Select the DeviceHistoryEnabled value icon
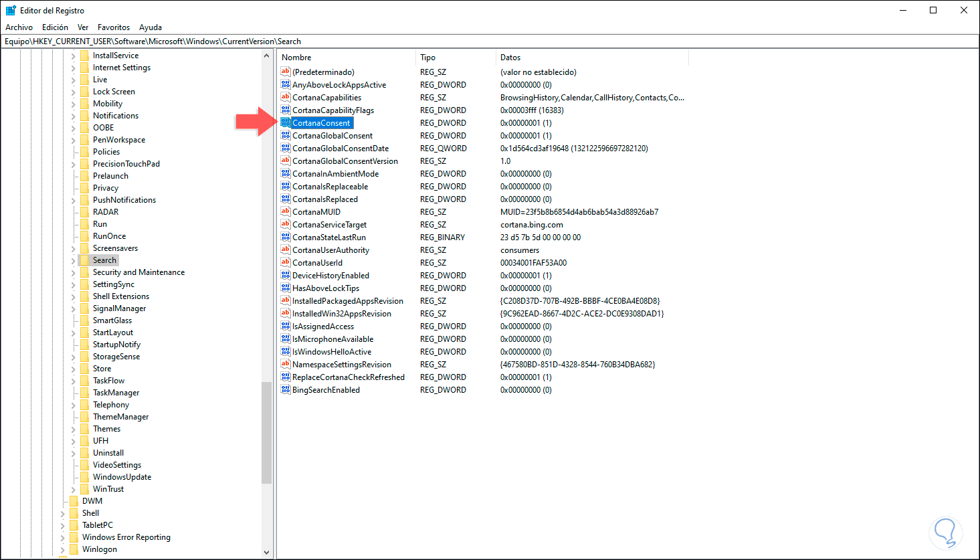This screenshot has height=560, width=980. pos(286,276)
